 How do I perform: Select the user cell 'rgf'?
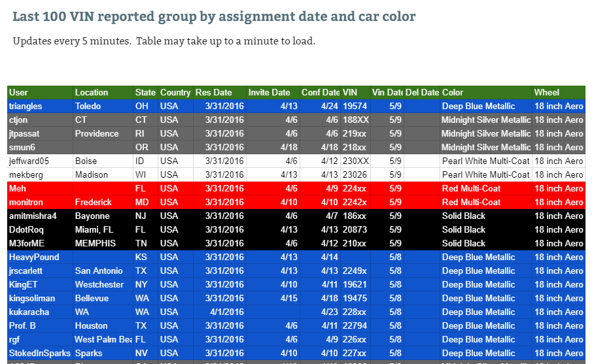(40, 339)
